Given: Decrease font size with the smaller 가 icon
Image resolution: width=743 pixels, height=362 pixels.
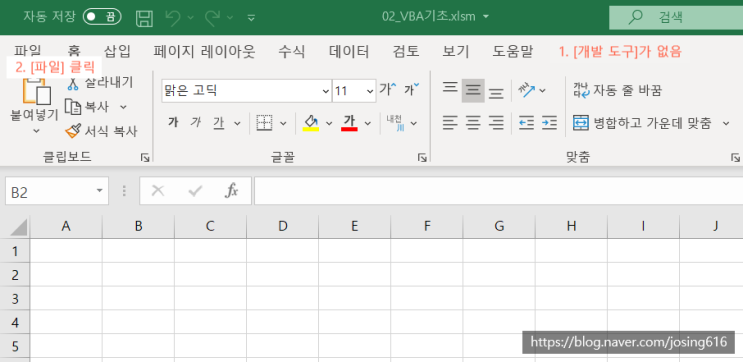Looking at the screenshot, I should pyautogui.click(x=411, y=89).
